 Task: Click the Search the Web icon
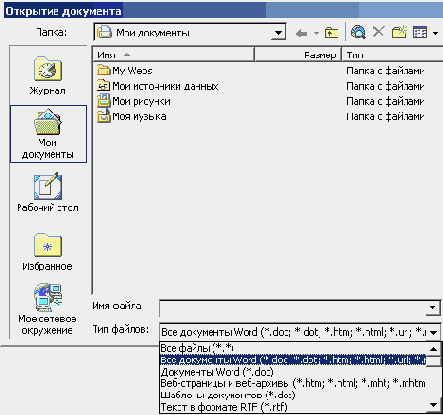point(358,33)
